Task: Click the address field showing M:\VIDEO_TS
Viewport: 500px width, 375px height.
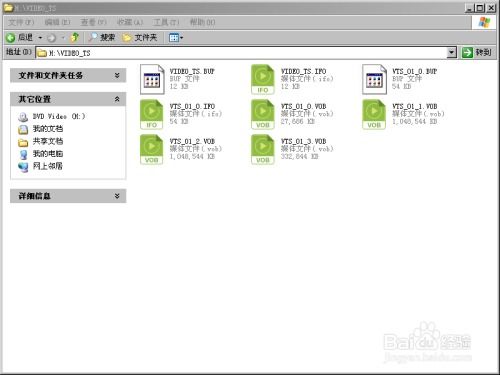Action: tap(242, 53)
